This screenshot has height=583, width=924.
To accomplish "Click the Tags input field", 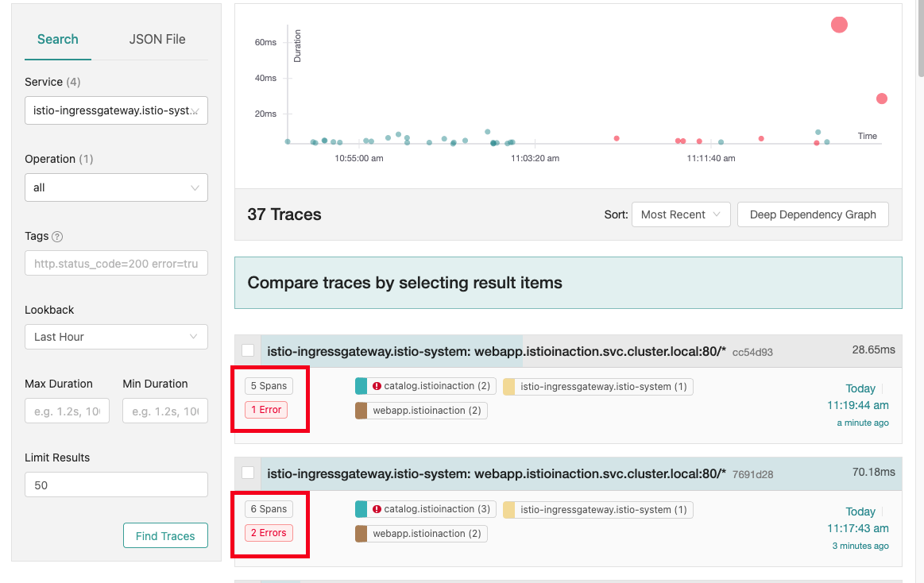I will coord(116,263).
